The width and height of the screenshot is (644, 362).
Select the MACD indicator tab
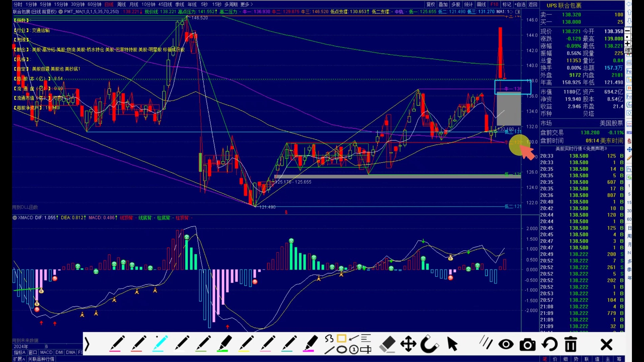coord(46,352)
